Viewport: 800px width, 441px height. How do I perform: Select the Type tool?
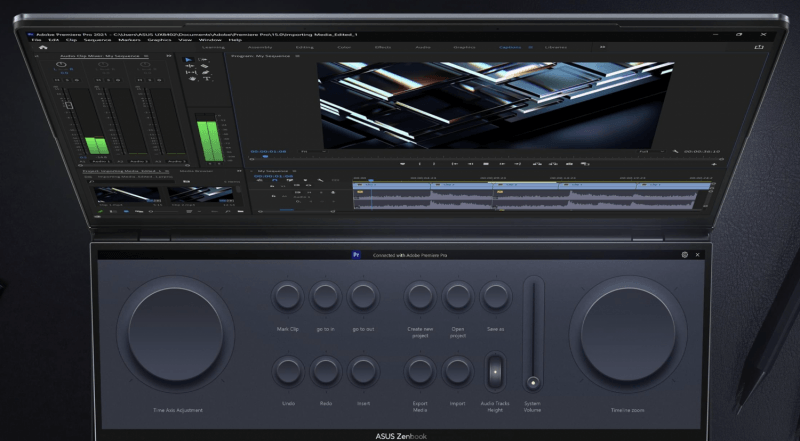pos(206,79)
